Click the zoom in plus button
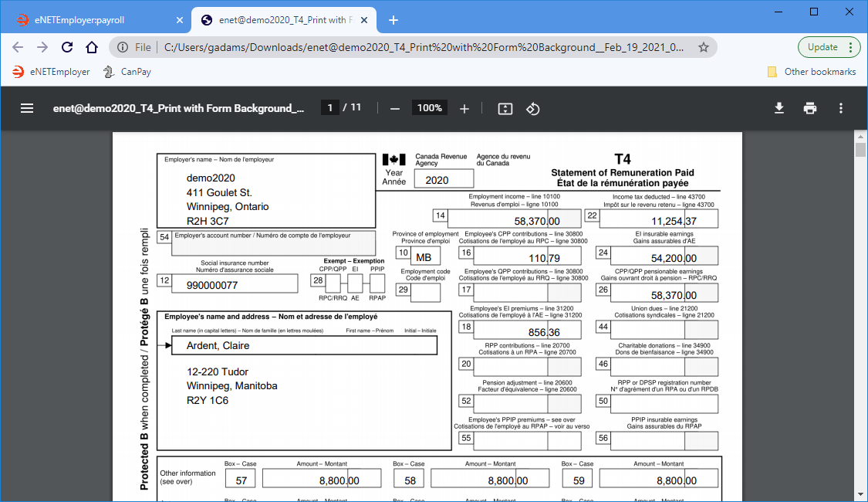Screen dimensions: 868x502 (464, 108)
